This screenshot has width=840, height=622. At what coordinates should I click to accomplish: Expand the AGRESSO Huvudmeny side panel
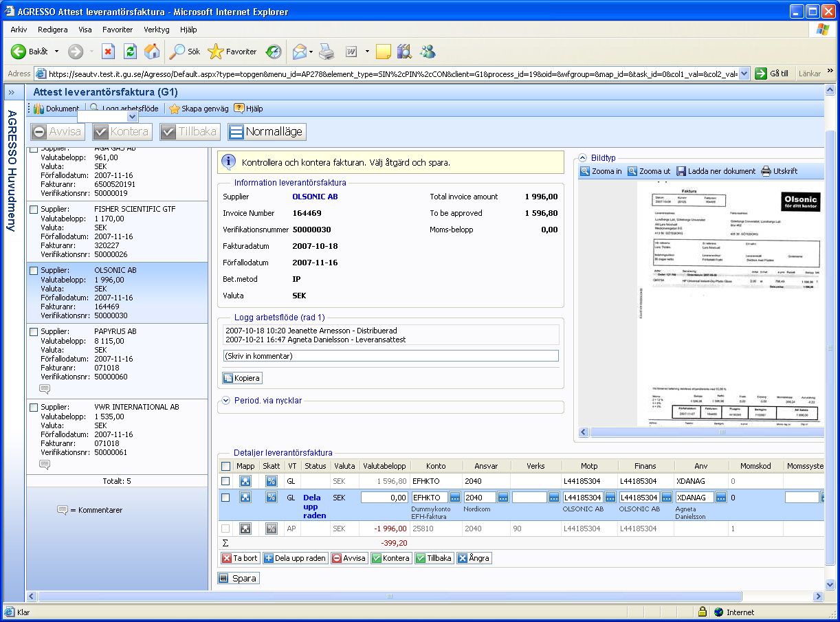tap(12, 92)
